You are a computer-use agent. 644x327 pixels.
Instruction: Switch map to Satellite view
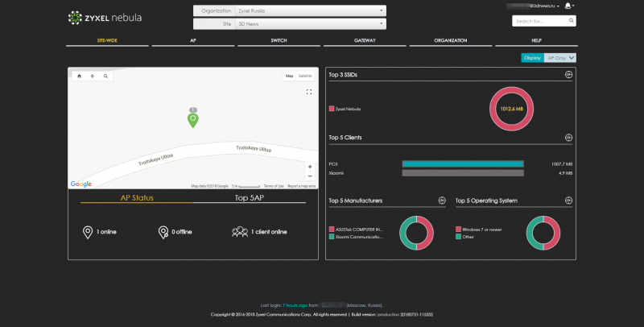pos(305,76)
